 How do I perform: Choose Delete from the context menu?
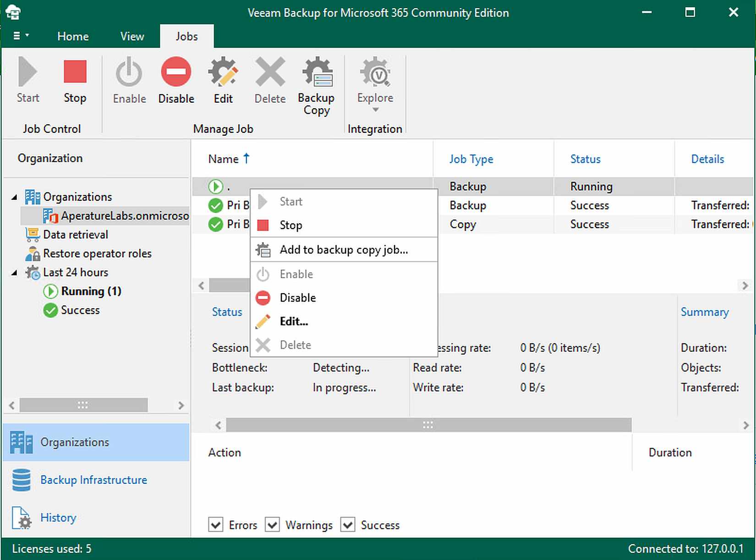344,345
